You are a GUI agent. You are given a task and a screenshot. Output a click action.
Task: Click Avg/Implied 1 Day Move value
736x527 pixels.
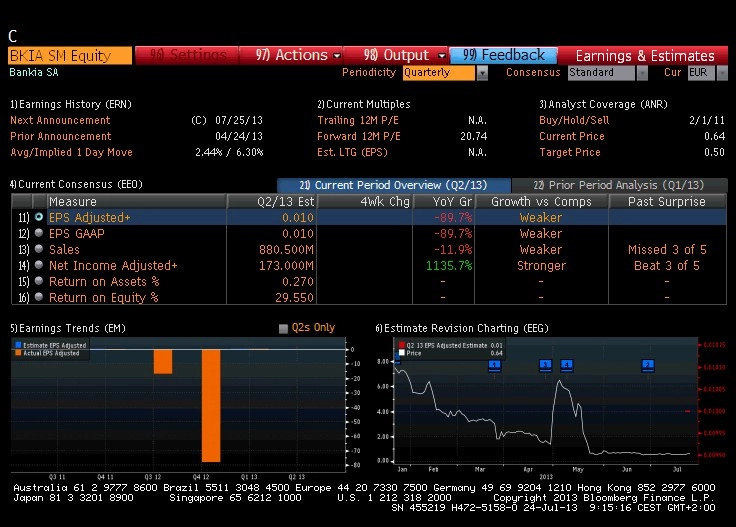coord(229,152)
